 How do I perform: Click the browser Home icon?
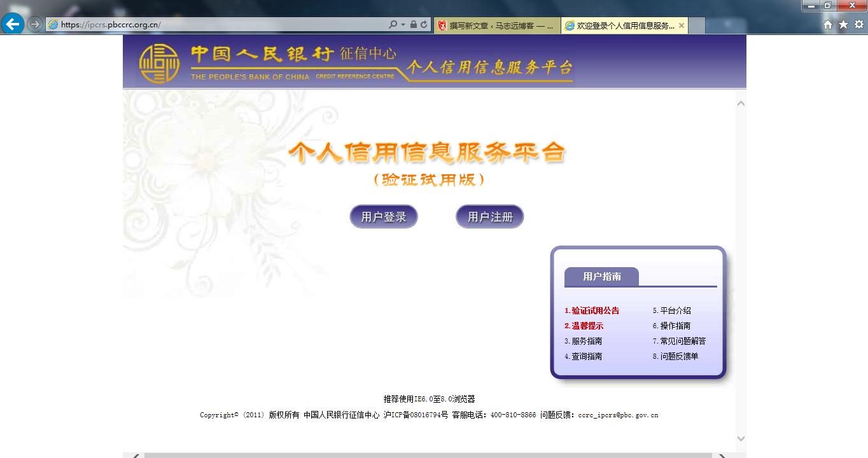[x=828, y=24]
